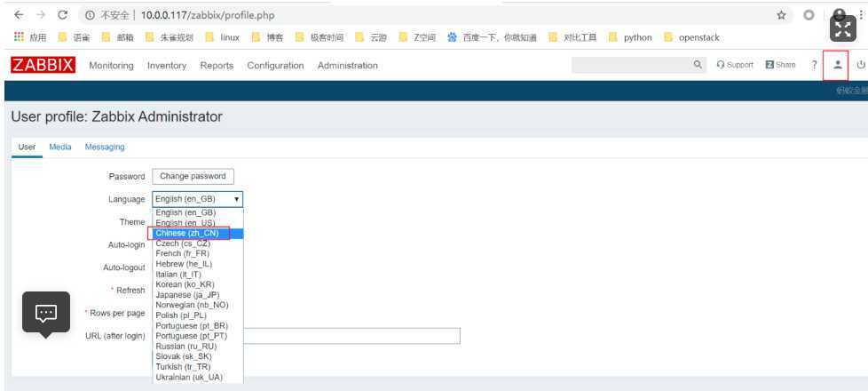868x391 pixels.
Task: Click the Zabbix search input field
Action: [x=632, y=65]
